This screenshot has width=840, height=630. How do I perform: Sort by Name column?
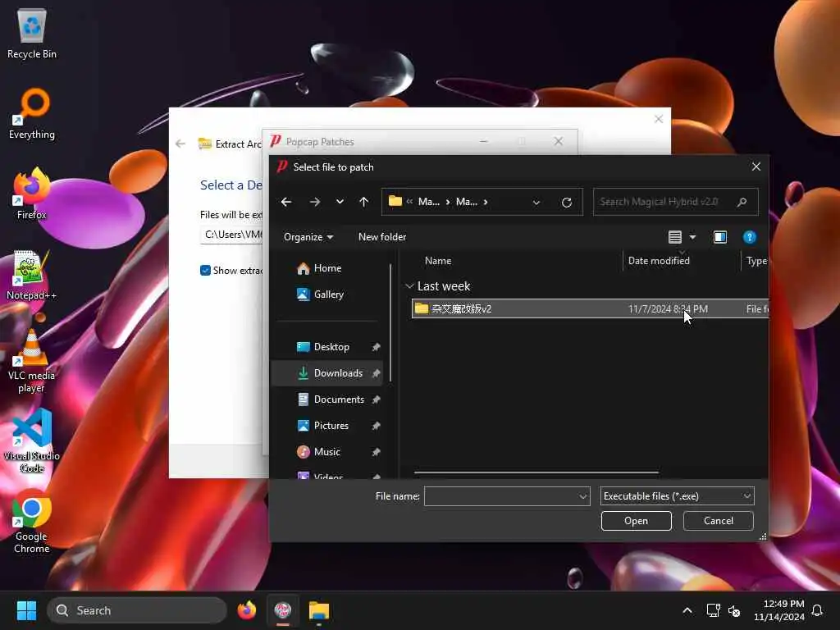tap(438, 261)
